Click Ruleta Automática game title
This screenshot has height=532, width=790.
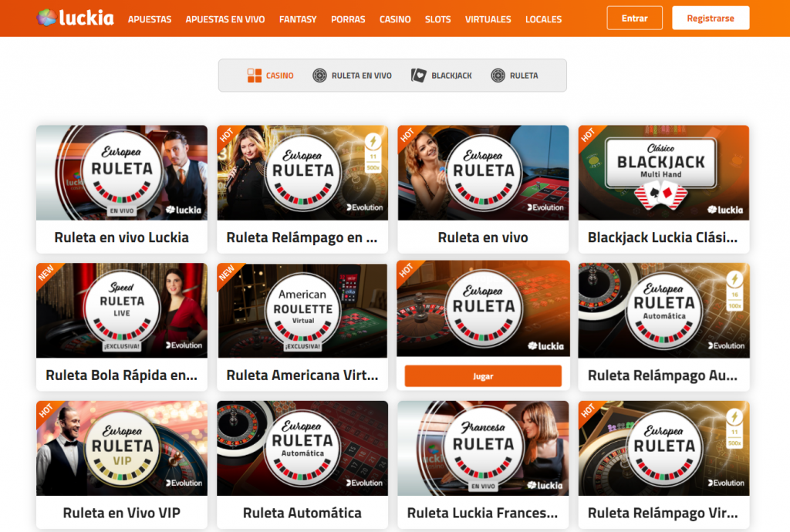click(x=302, y=513)
